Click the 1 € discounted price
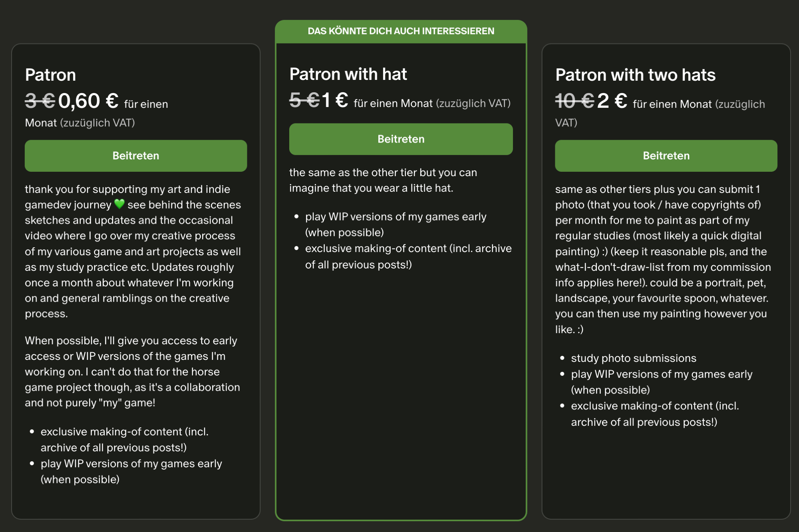This screenshot has height=532, width=799. [x=335, y=100]
